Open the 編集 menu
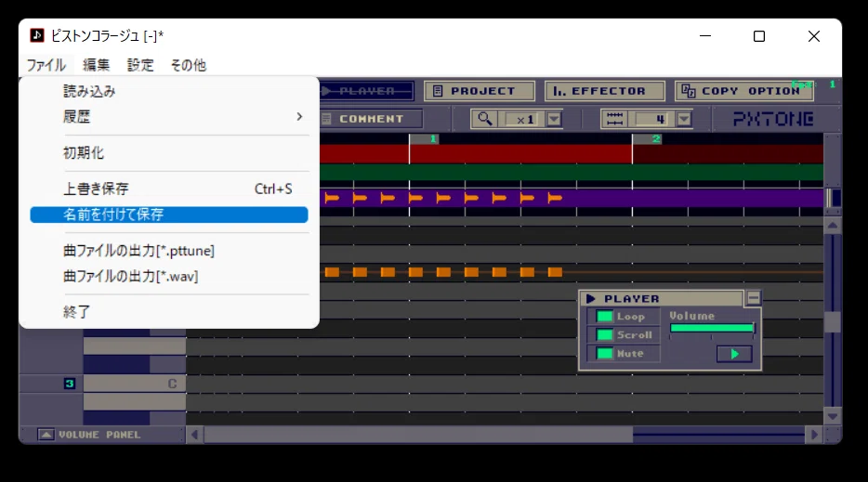Viewport: 868px width, 482px height. (x=96, y=65)
